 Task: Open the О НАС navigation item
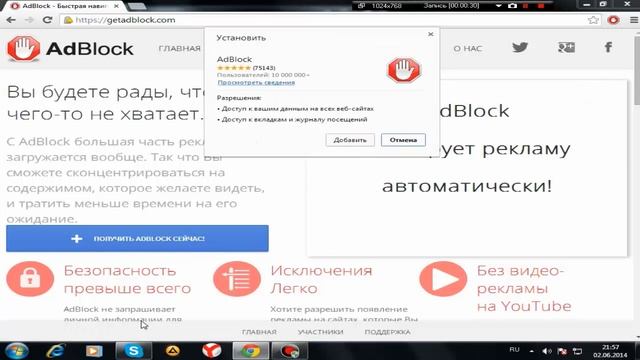point(468,49)
